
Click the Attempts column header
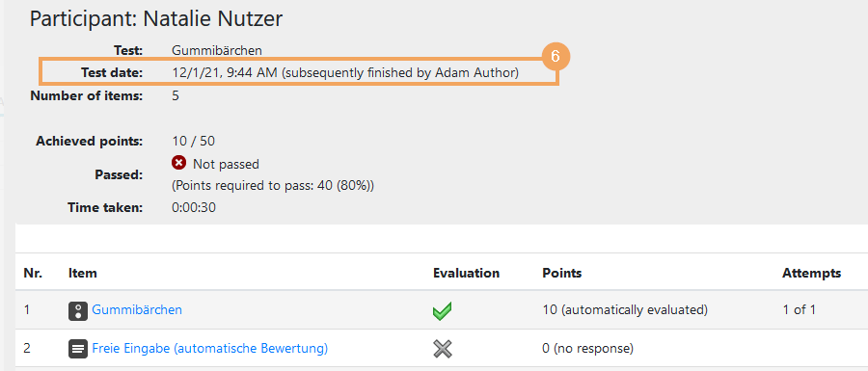(x=811, y=273)
